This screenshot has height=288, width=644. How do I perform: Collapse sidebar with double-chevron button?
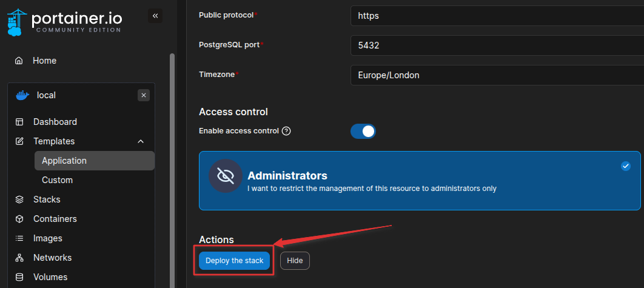pyautogui.click(x=155, y=16)
